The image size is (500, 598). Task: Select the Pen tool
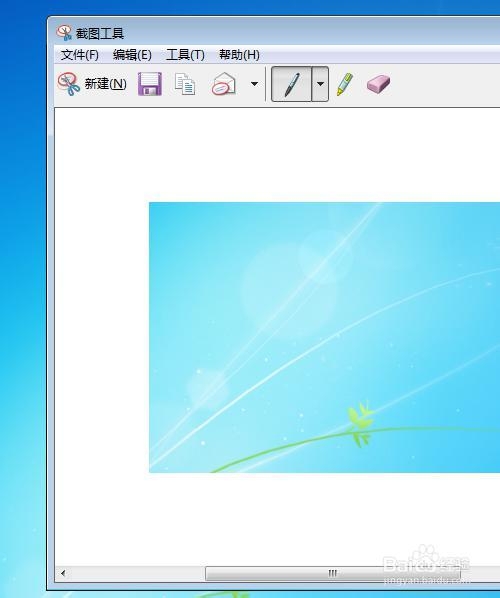pos(292,84)
